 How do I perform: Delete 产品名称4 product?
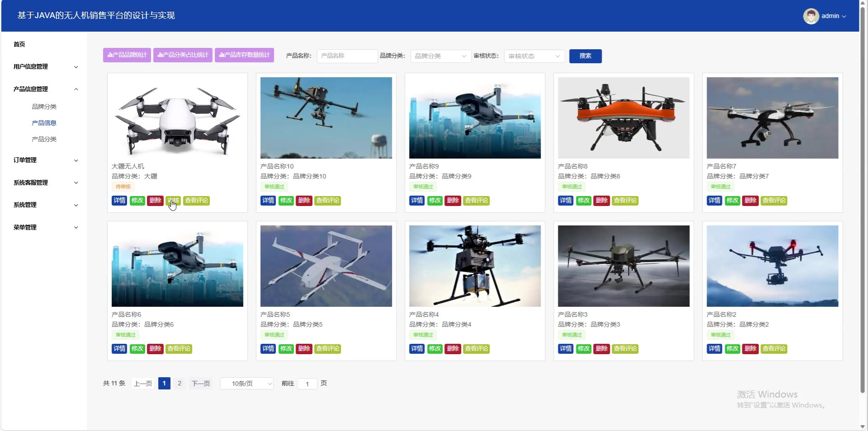453,349
